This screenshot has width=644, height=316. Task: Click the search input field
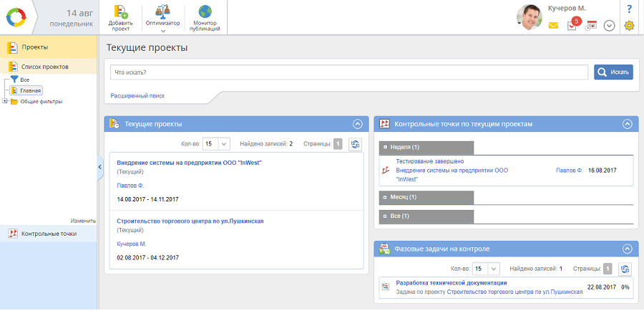349,72
